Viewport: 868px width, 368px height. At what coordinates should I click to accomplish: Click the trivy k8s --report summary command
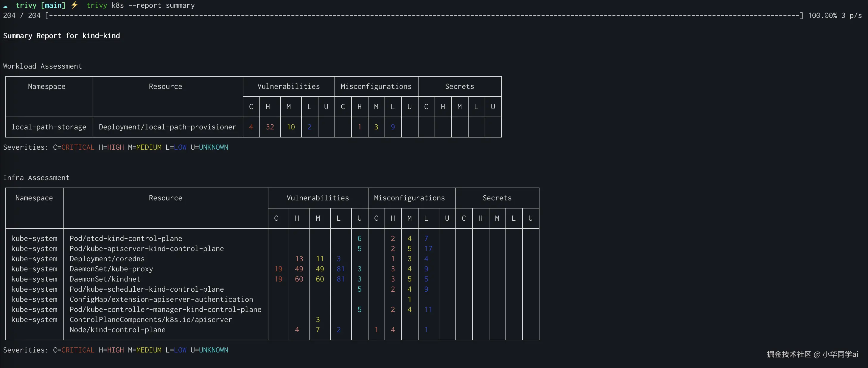coord(141,5)
